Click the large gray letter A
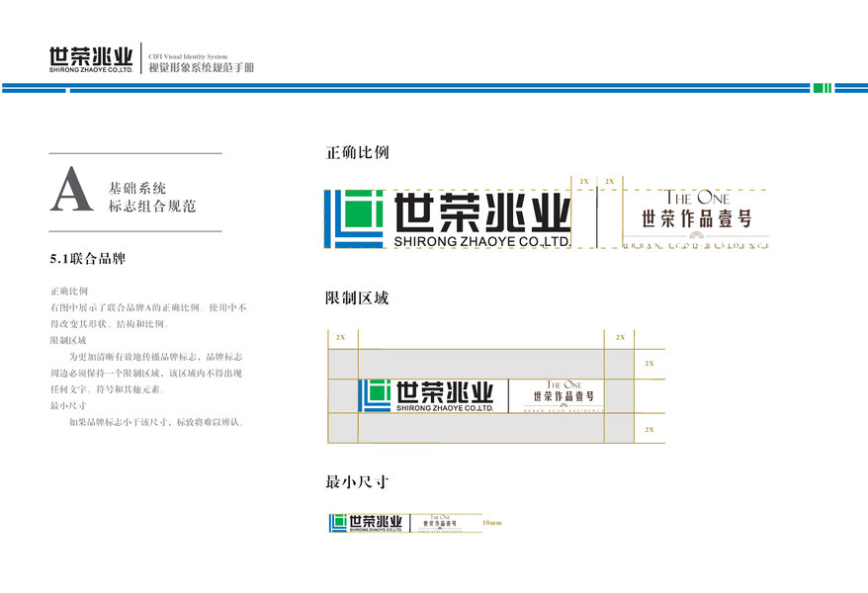 (71, 189)
